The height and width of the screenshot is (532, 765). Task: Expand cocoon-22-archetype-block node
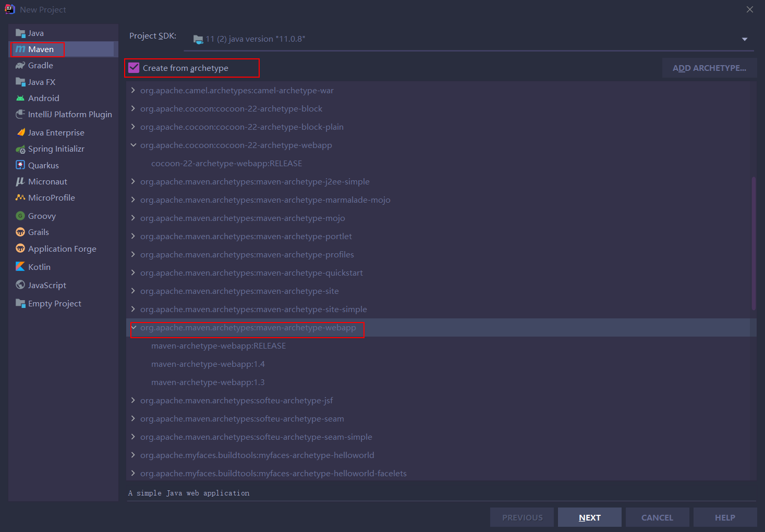point(133,108)
